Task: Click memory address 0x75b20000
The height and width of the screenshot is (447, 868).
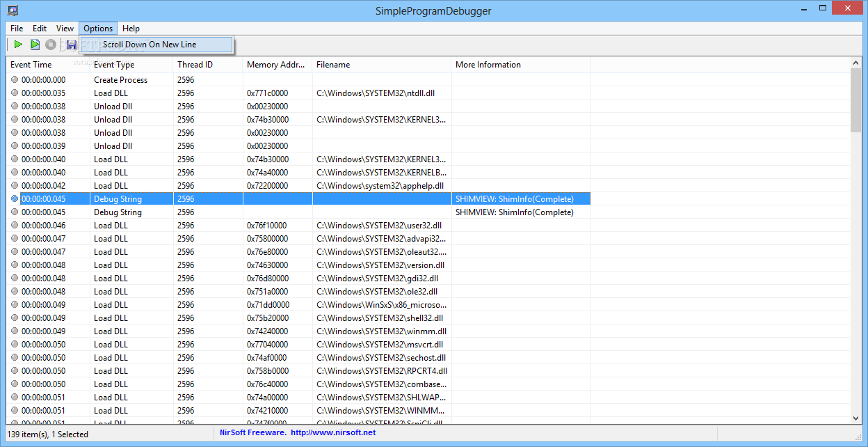Action: 268,318
